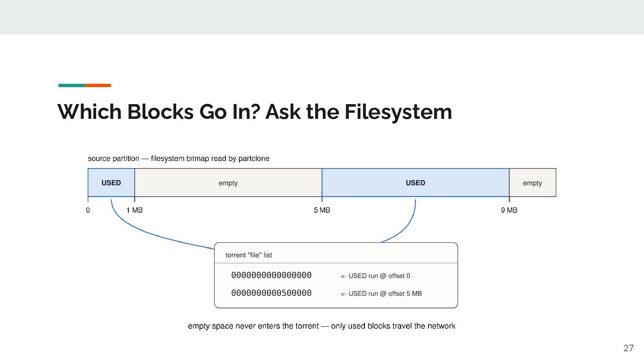Select the file name 0000000000000000
The height and width of the screenshot is (362, 644).
(271, 275)
